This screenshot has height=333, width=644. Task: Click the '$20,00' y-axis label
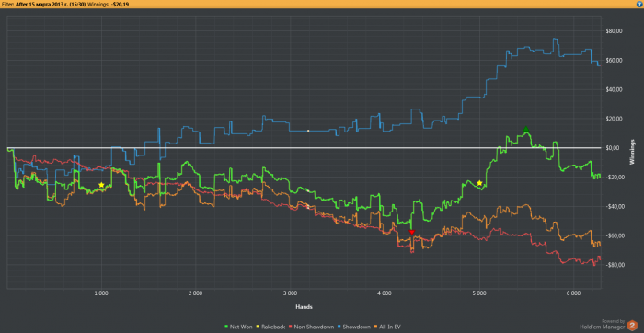pyautogui.click(x=614, y=119)
